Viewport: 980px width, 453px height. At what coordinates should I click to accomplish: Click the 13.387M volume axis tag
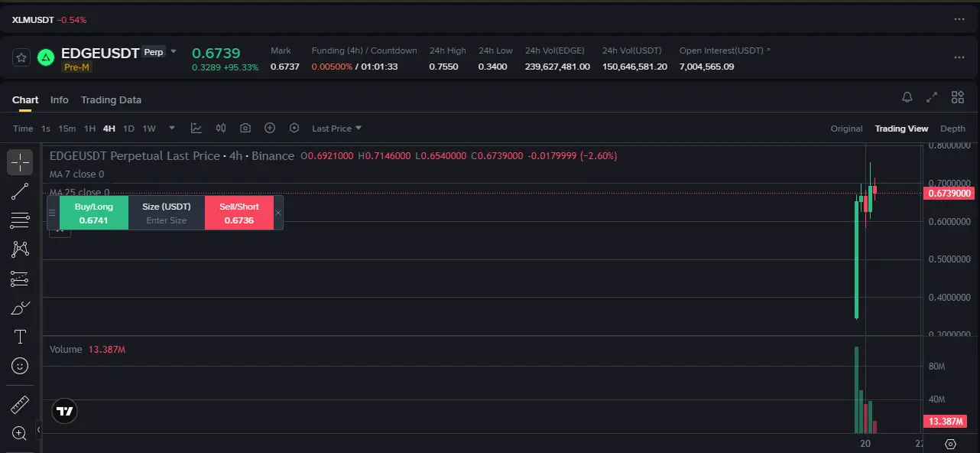[945, 422]
